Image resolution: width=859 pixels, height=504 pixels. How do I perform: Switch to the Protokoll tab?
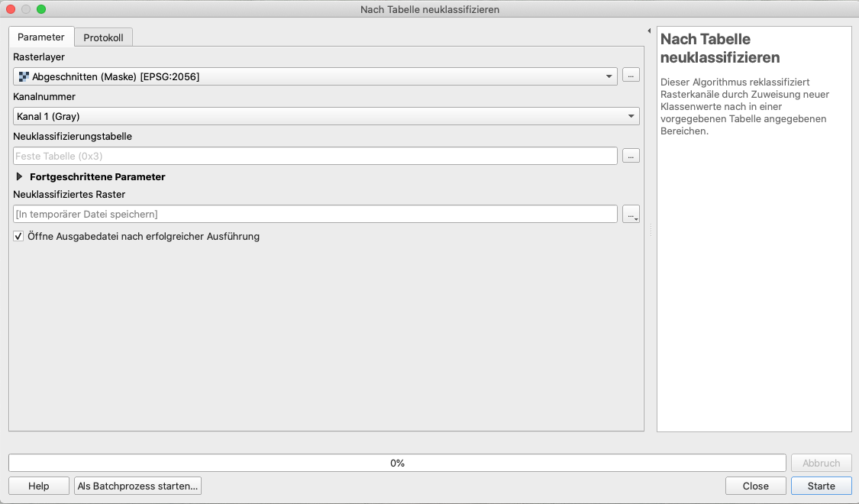click(103, 37)
